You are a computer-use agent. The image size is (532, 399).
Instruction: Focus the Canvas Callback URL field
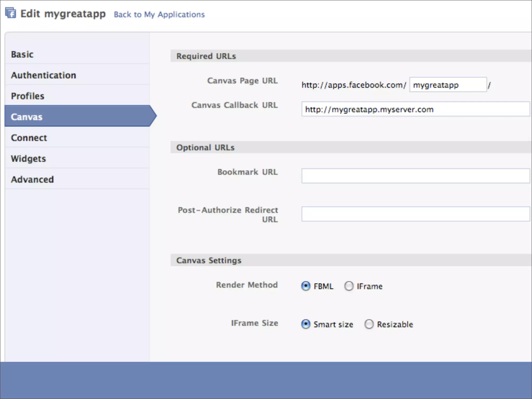[415, 109]
